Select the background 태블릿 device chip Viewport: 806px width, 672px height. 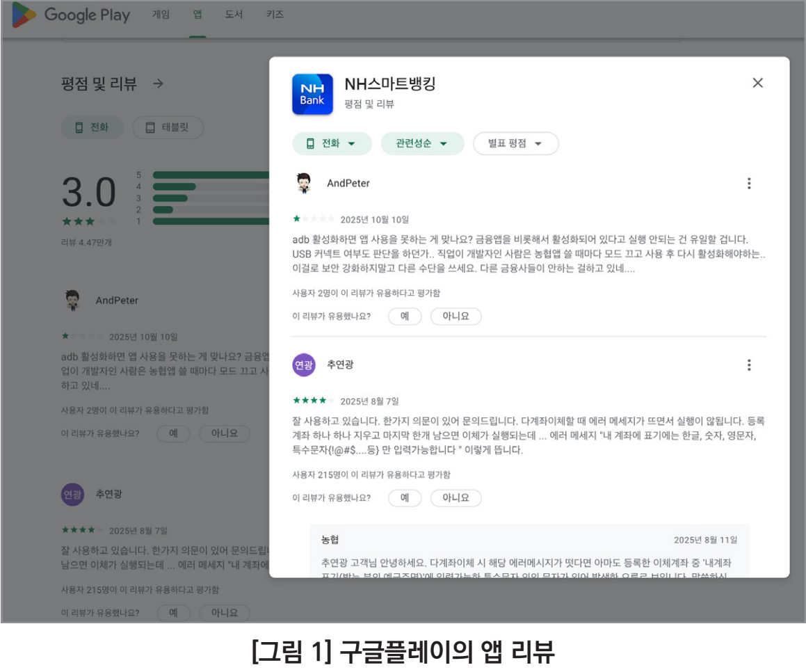point(168,127)
